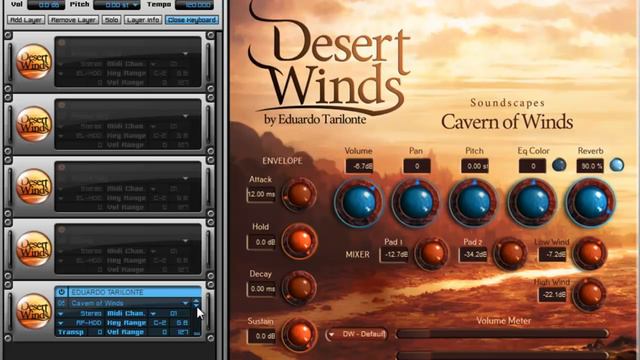Click the Decay envelope knob

click(299, 288)
